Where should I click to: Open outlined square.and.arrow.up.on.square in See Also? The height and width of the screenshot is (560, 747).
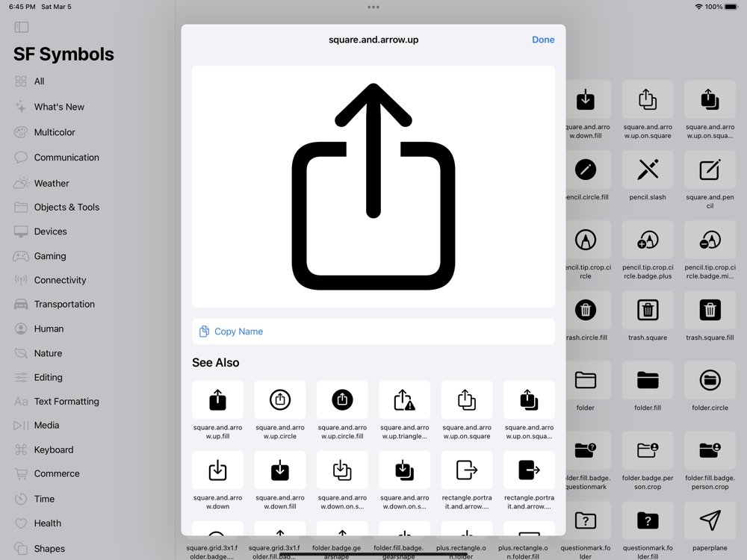tap(467, 400)
